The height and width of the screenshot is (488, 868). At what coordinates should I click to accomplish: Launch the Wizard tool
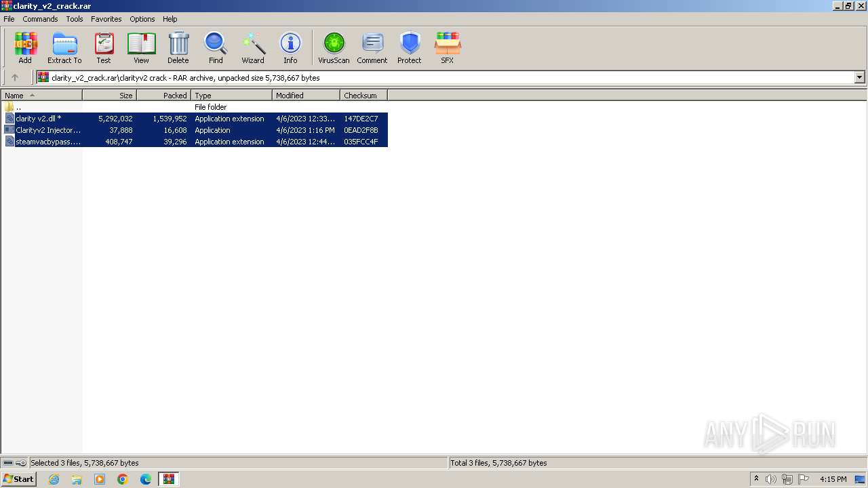click(x=253, y=47)
